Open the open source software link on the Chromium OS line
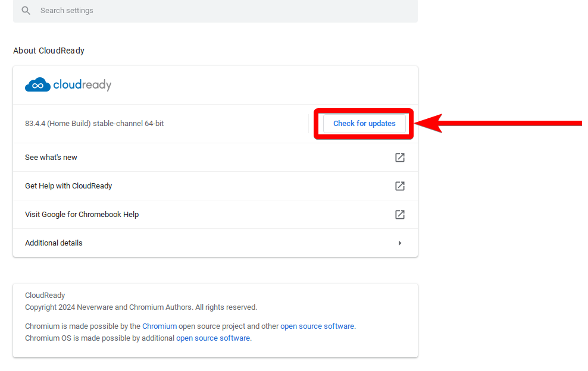 pos(213,338)
